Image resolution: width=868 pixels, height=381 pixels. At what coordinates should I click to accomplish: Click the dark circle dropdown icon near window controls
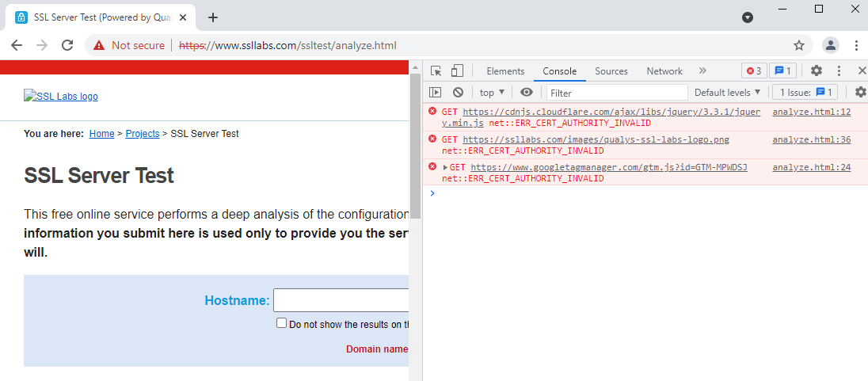(748, 17)
